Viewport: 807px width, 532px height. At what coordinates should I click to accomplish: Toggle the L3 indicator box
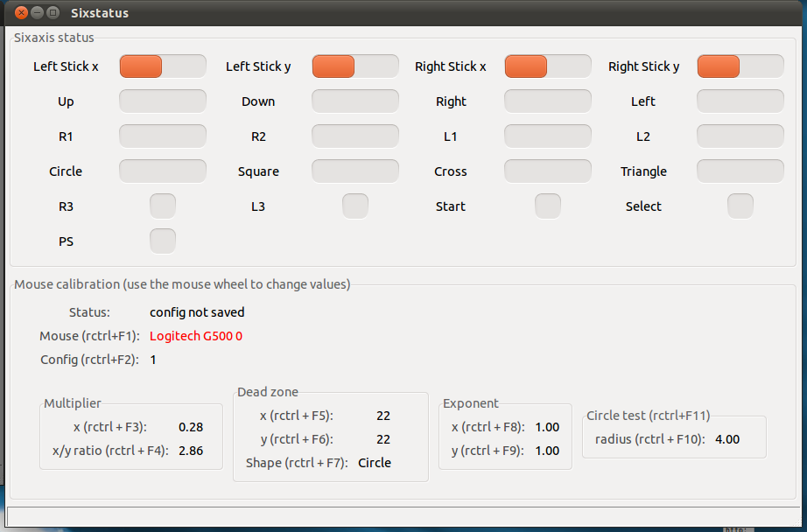[355, 206]
